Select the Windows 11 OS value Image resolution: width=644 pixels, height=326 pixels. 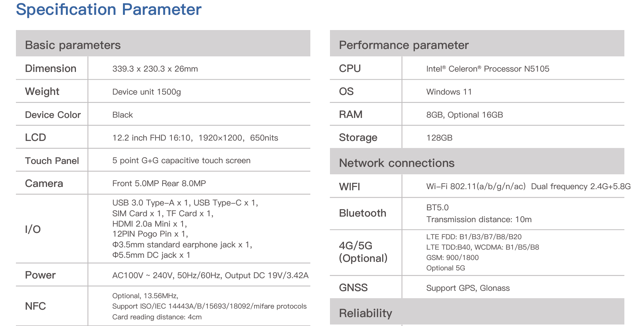coord(449,92)
